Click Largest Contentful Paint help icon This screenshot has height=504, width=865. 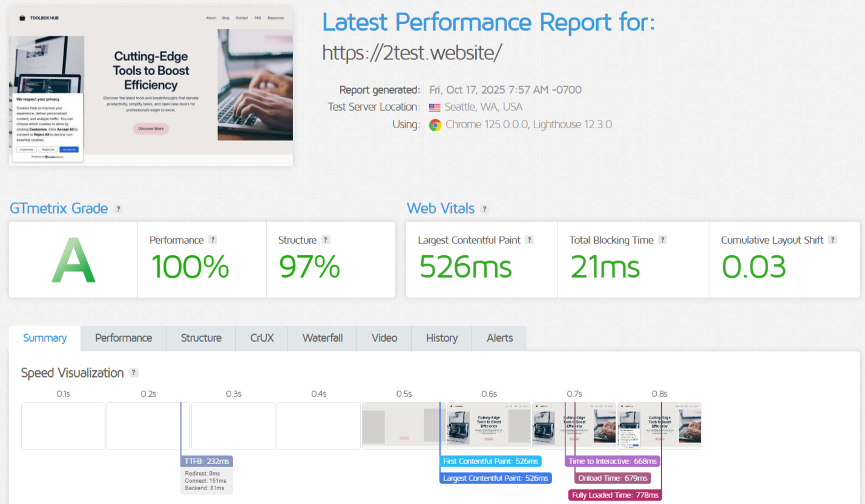[x=529, y=240]
